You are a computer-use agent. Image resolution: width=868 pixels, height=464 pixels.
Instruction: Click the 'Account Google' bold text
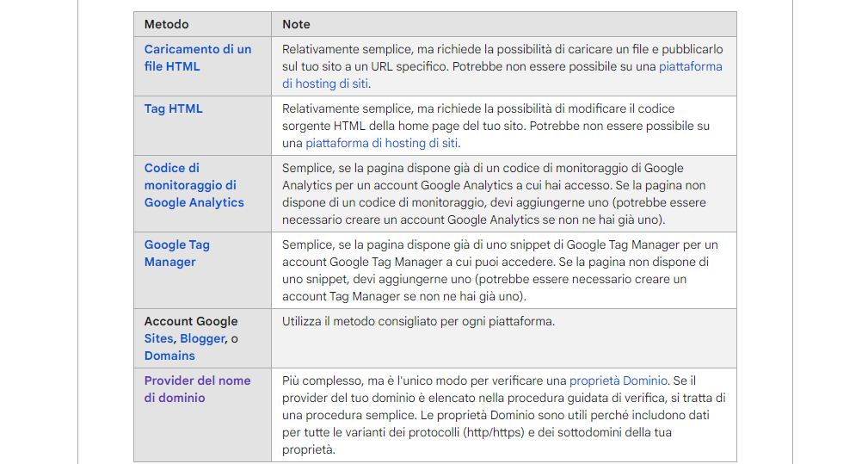pyautogui.click(x=191, y=322)
